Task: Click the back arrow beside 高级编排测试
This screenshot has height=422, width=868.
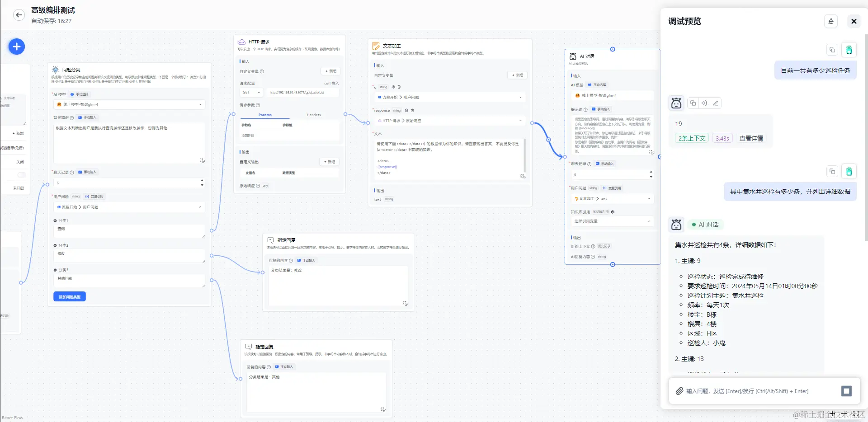Action: 19,15
